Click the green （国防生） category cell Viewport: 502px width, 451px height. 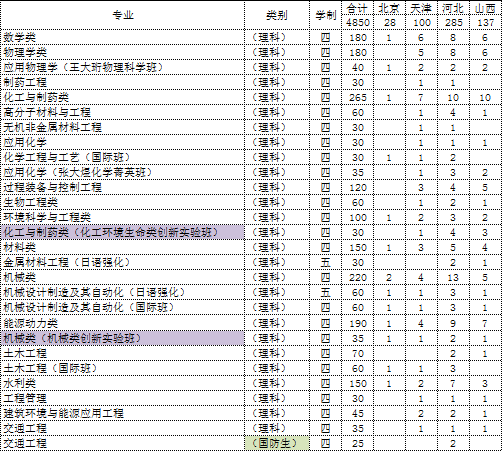coord(277,443)
